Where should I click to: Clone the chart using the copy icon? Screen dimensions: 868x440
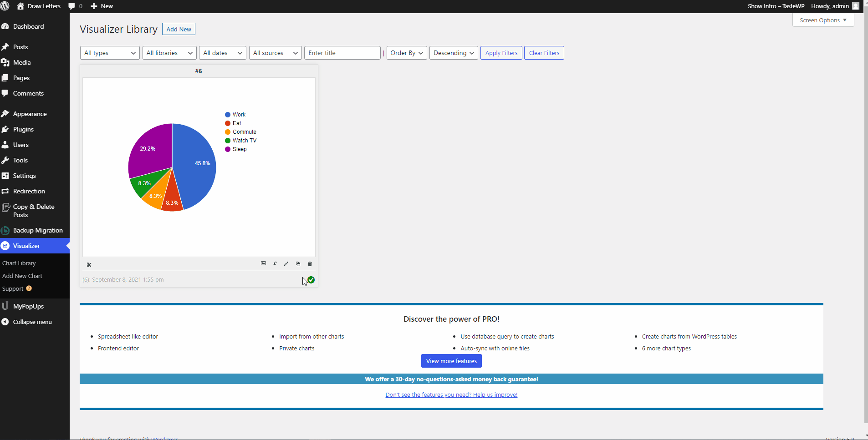tap(298, 264)
